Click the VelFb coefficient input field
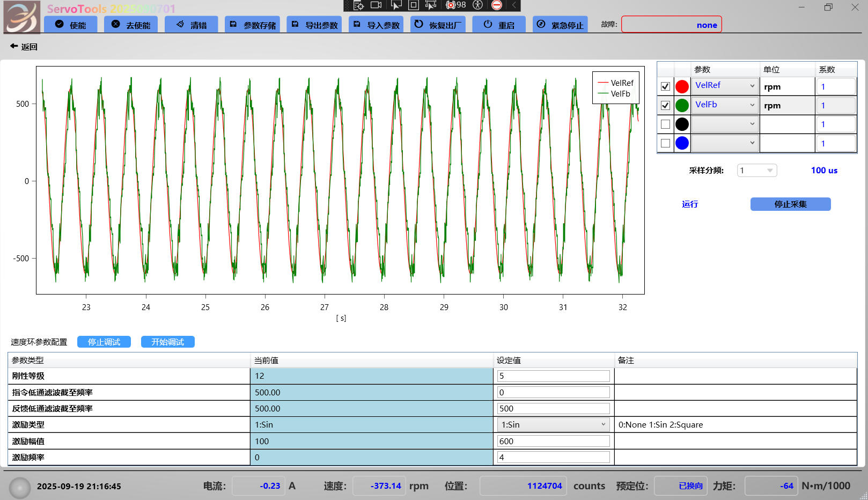This screenshot has height=500, width=868. (836, 105)
